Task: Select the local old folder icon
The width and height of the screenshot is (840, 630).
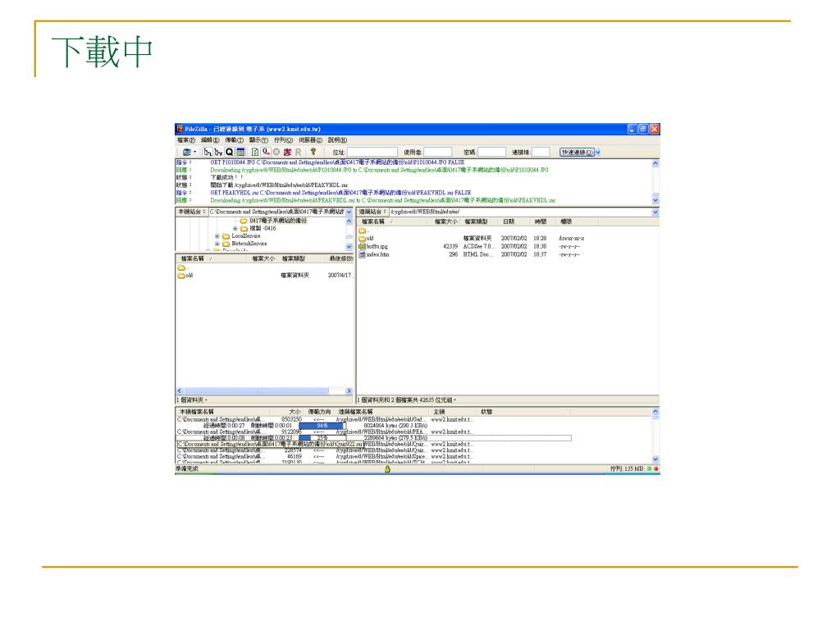Action: point(181,276)
